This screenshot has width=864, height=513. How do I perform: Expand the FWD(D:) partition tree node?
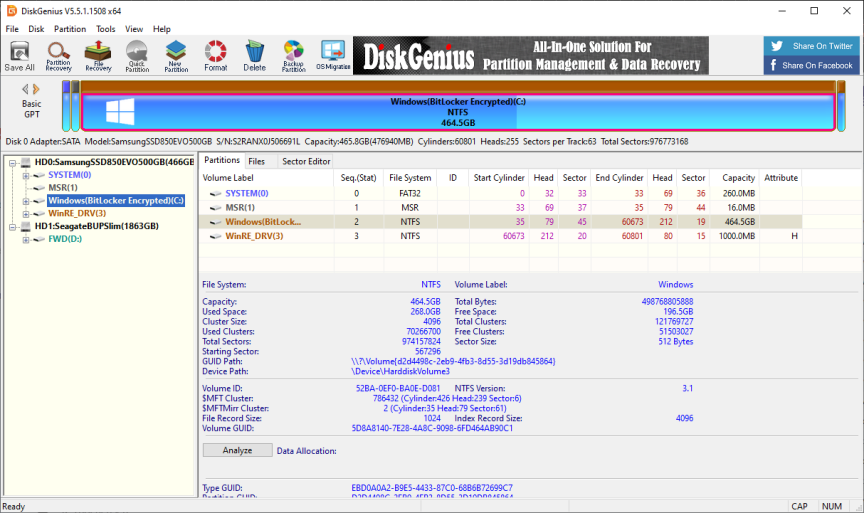point(25,239)
